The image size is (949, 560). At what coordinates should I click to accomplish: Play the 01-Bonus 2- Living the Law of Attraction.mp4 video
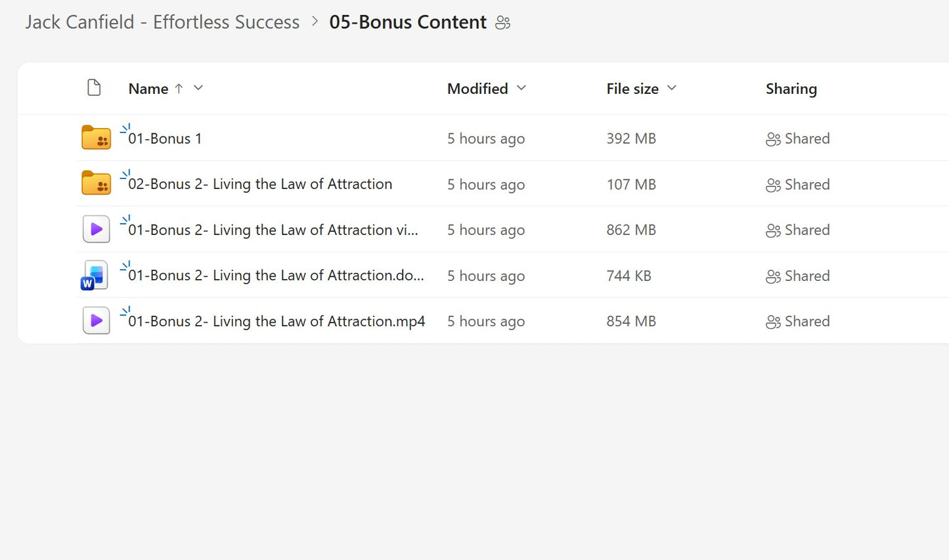click(x=276, y=322)
